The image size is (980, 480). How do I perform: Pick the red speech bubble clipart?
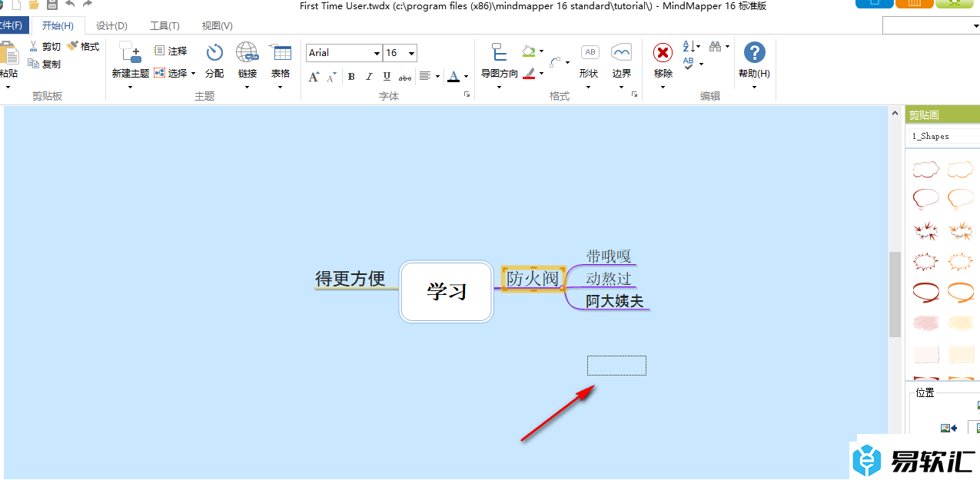click(x=926, y=198)
